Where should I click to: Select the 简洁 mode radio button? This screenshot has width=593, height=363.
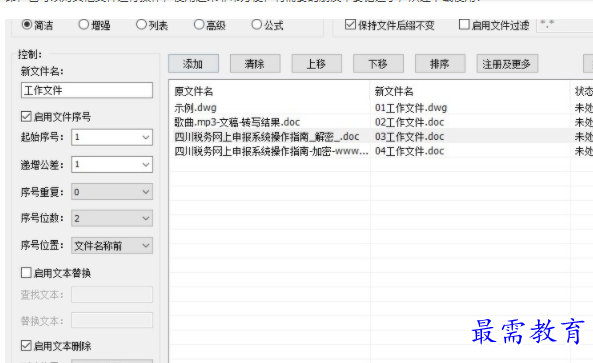click(x=27, y=25)
